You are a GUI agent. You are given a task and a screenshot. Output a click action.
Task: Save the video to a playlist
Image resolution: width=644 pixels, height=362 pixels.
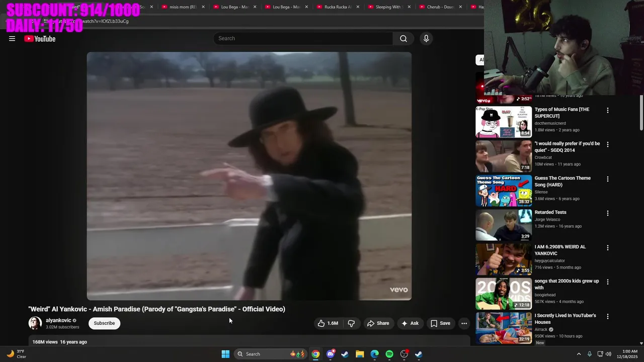(440, 323)
